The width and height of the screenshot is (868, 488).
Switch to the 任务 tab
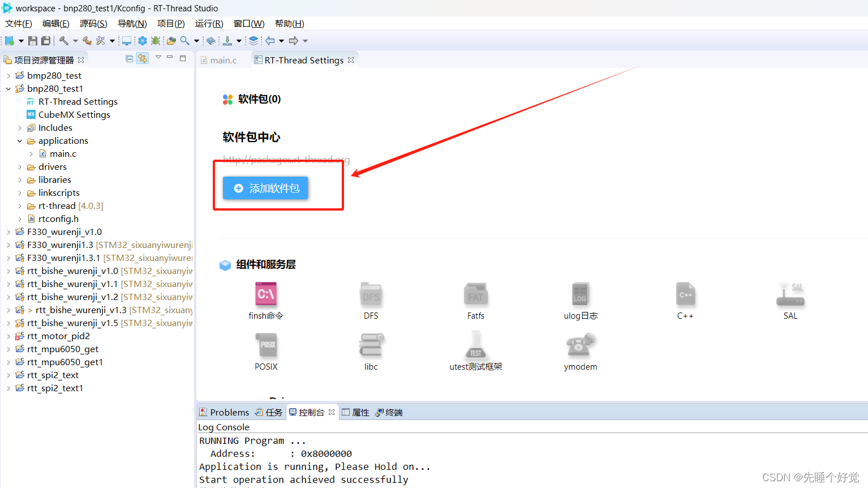click(269, 412)
